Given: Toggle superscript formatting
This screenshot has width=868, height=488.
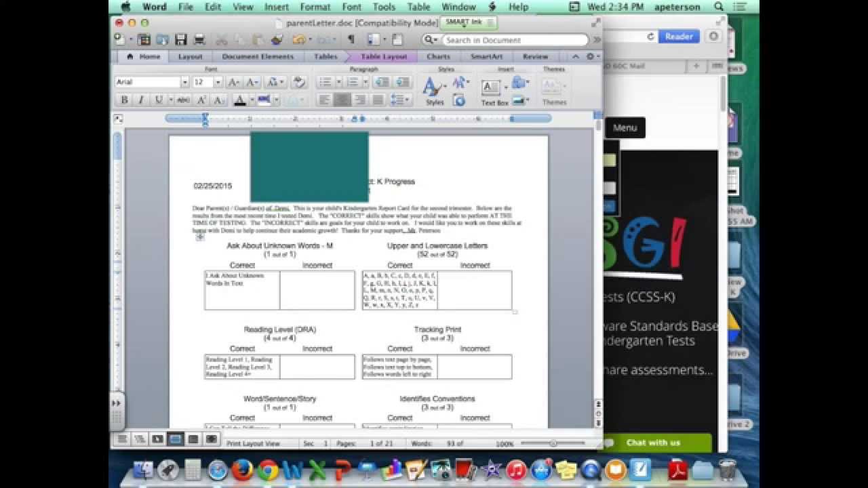Looking at the screenshot, I should (x=201, y=100).
